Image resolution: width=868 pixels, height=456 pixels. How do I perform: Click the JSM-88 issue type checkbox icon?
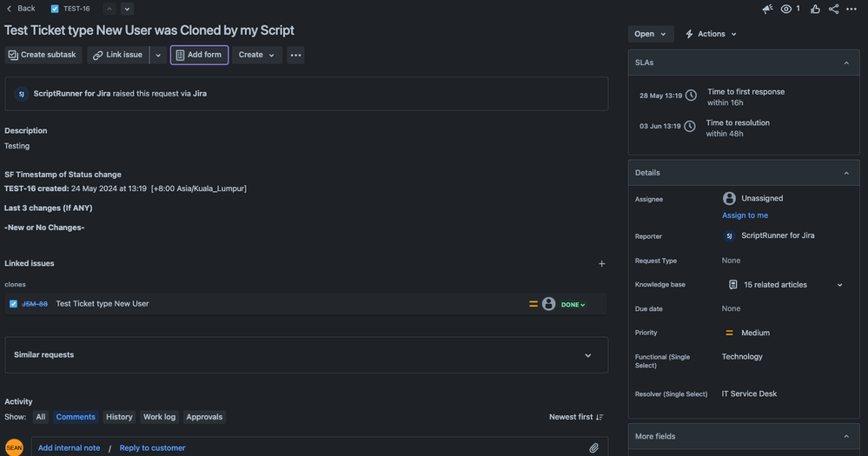point(13,304)
